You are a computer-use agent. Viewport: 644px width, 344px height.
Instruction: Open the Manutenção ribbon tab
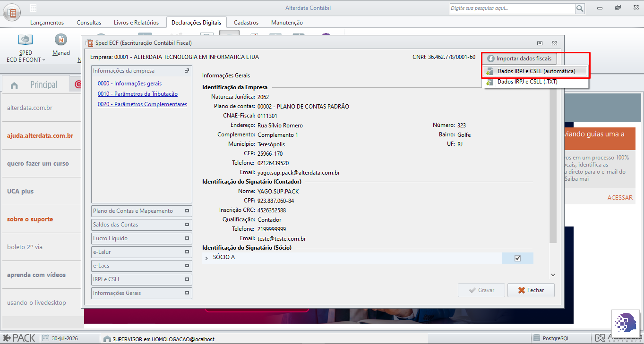point(287,22)
